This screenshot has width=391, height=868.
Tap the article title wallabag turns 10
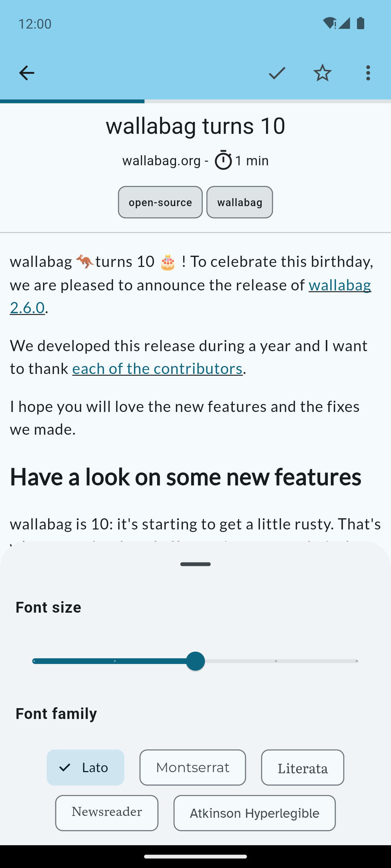tap(195, 125)
